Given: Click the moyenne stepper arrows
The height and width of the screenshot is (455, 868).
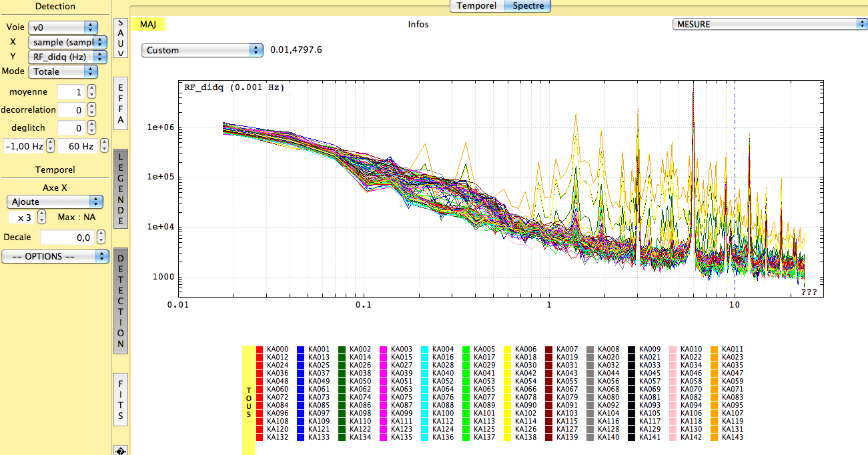Looking at the screenshot, I should (92, 91).
